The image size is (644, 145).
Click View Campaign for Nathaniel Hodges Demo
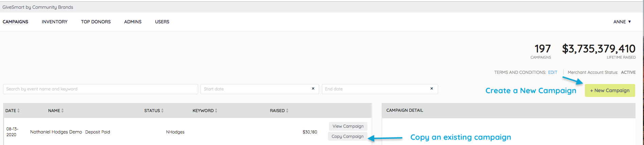pyautogui.click(x=348, y=126)
